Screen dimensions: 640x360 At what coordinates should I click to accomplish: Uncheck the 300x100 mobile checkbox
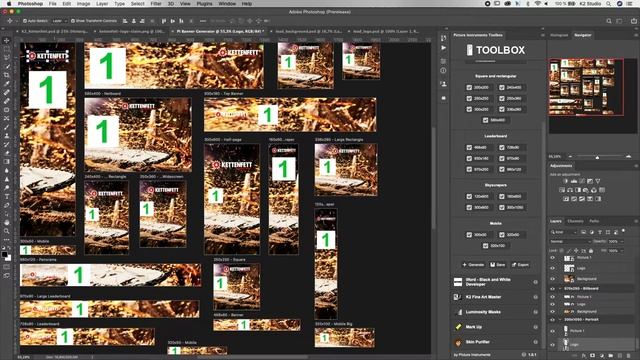485,246
